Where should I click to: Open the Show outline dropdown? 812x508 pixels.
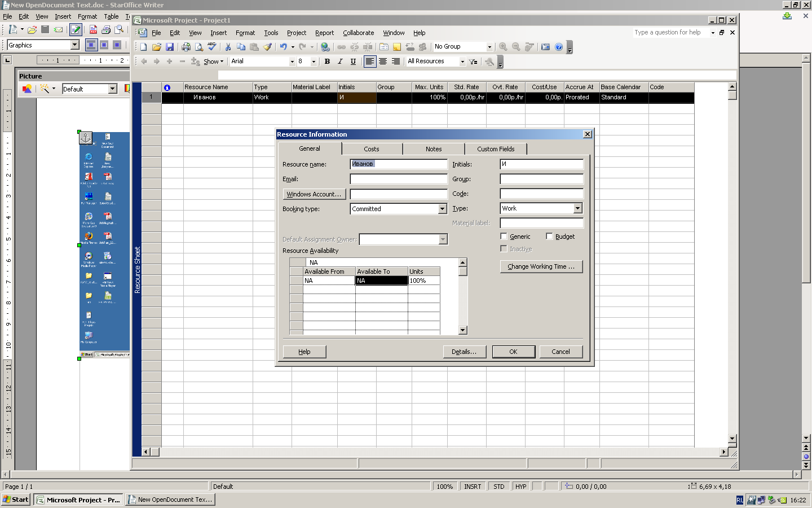[x=213, y=62]
